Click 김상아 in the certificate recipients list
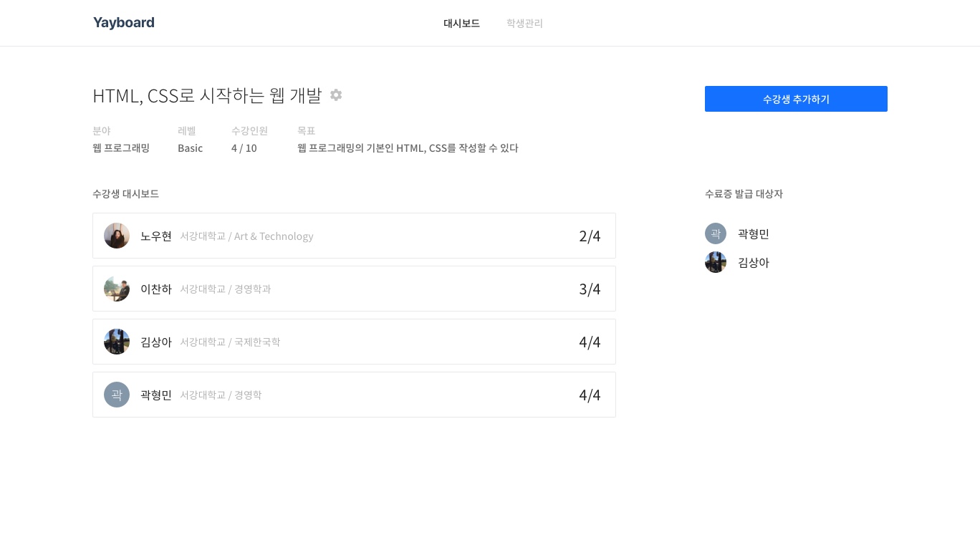980x550 pixels. pos(754,262)
